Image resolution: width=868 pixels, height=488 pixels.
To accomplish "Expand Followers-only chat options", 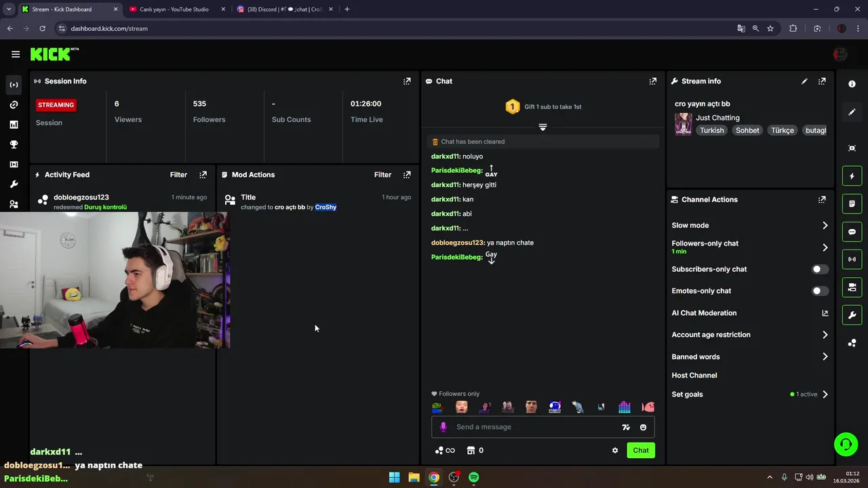I will tap(825, 247).
